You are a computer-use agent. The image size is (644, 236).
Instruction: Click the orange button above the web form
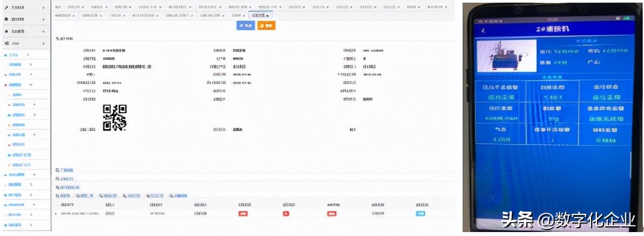[x=266, y=25]
